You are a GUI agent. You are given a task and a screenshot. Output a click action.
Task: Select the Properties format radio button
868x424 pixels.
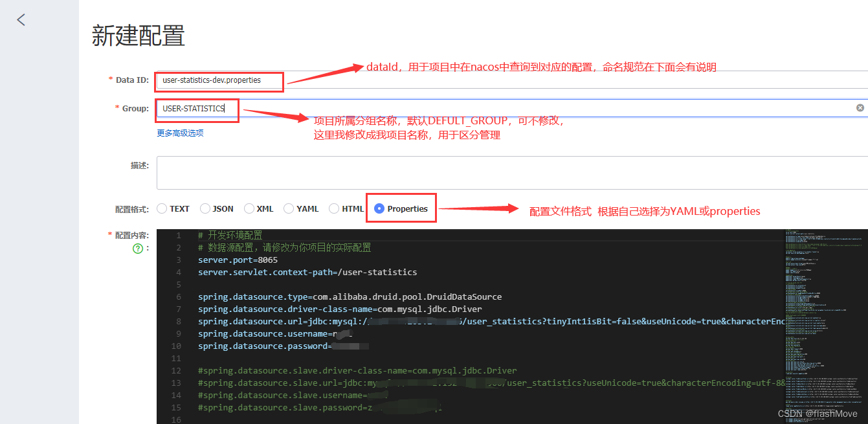coord(379,208)
